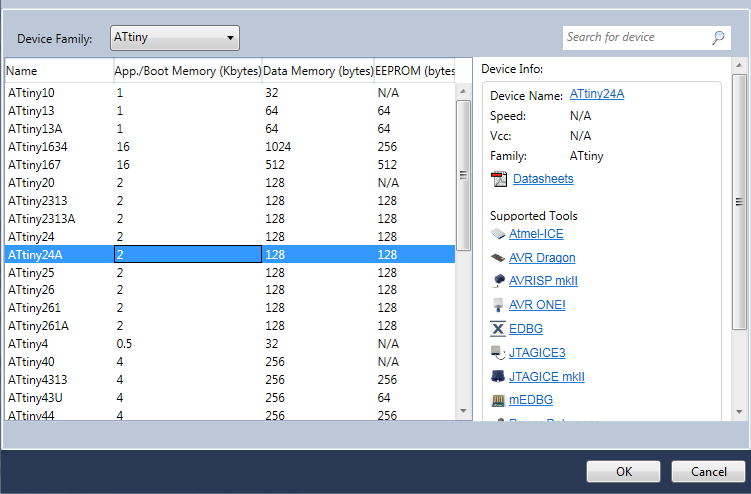This screenshot has width=751, height=494.
Task: Open the AVR Dragon link
Action: pos(542,258)
